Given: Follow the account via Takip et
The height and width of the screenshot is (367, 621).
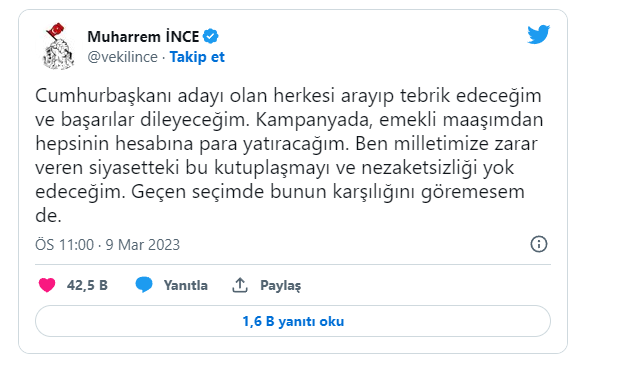Looking at the screenshot, I should click(x=197, y=57).
